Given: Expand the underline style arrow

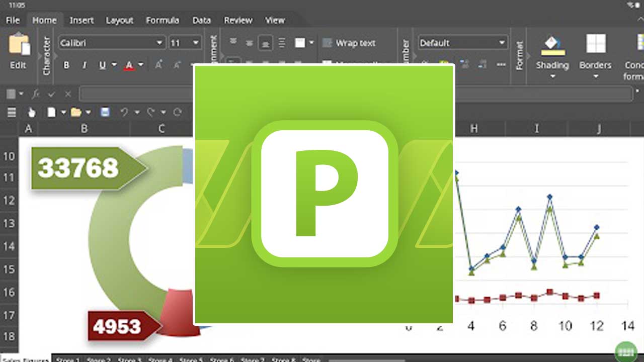Looking at the screenshot, I should [x=114, y=65].
